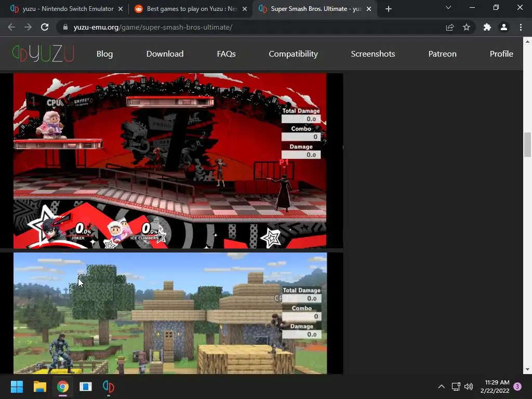
Task: View the Screenshots page
Action: pos(373,54)
